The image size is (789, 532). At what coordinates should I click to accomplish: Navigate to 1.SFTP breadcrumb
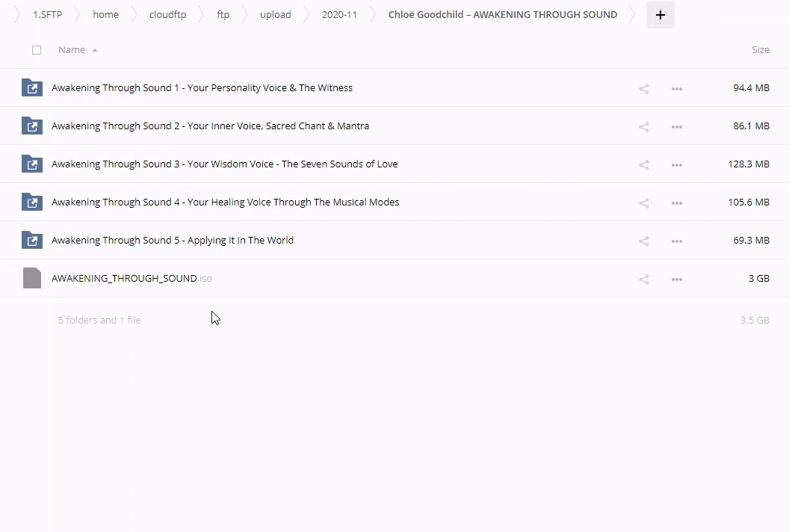47,15
